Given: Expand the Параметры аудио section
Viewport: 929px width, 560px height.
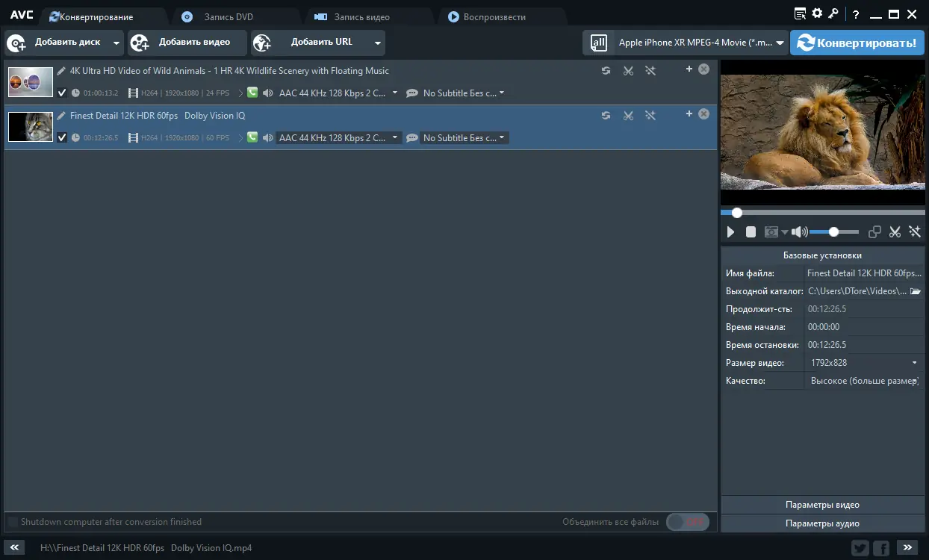Looking at the screenshot, I should pyautogui.click(x=822, y=523).
